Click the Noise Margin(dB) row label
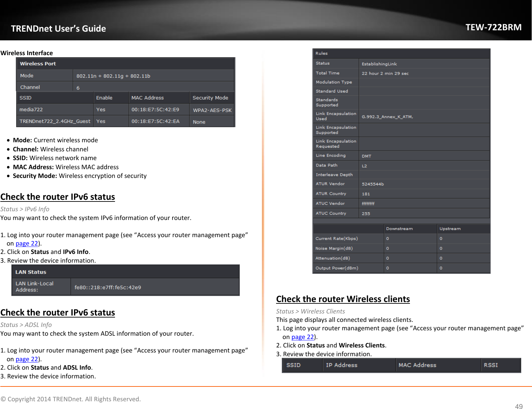Viewport: 532px width, 409px height. pyautogui.click(x=334, y=249)
